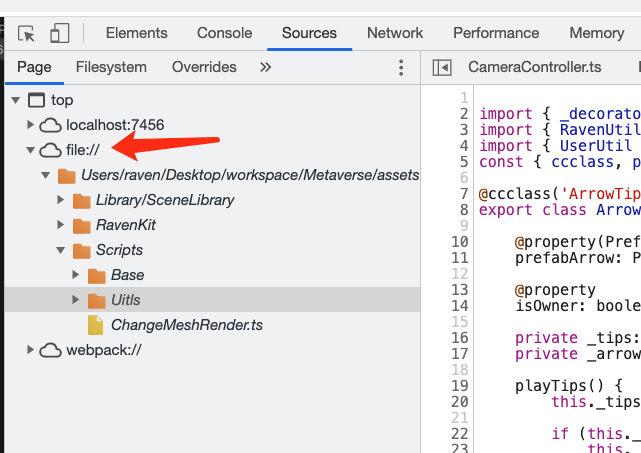Toggle the device toolbar icon
Image resolution: width=641 pixels, height=453 pixels.
click(59, 33)
